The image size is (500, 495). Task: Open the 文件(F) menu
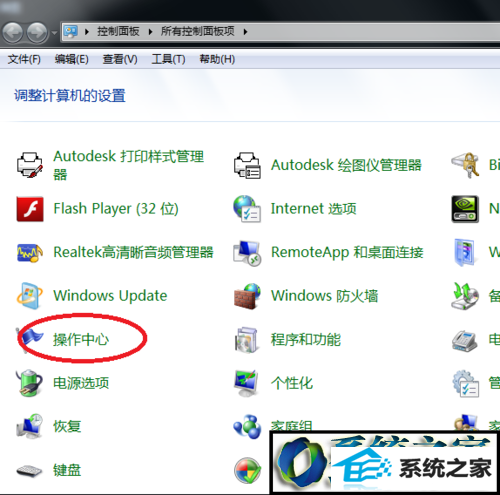tap(24, 59)
